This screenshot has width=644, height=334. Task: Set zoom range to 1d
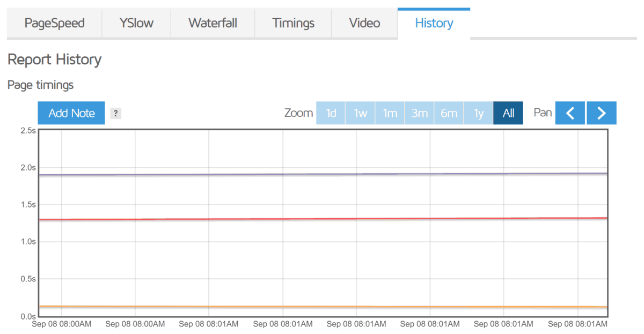(331, 113)
